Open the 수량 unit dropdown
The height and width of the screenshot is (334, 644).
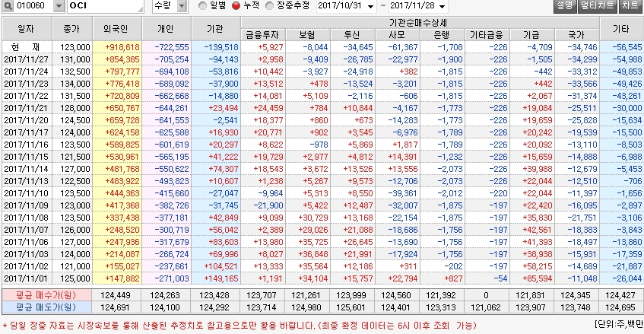pos(182,6)
